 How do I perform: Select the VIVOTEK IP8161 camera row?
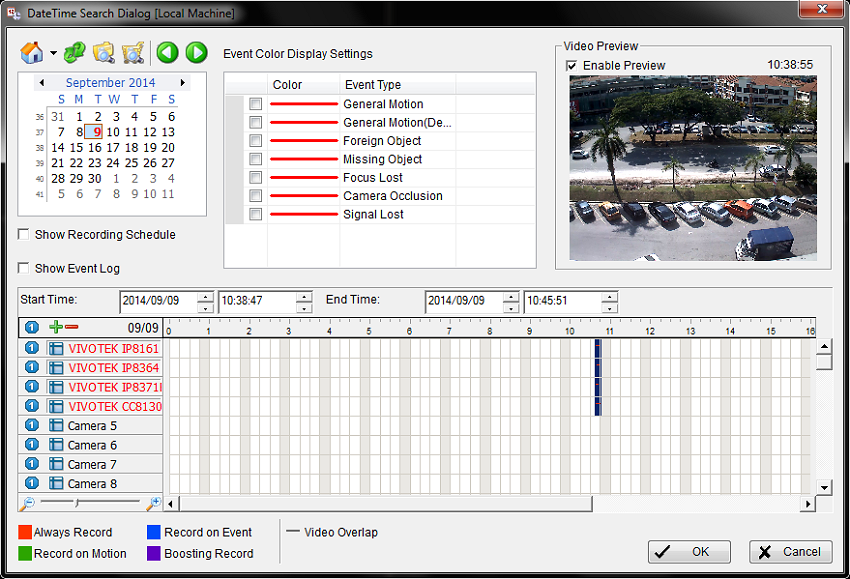pyautogui.click(x=113, y=349)
